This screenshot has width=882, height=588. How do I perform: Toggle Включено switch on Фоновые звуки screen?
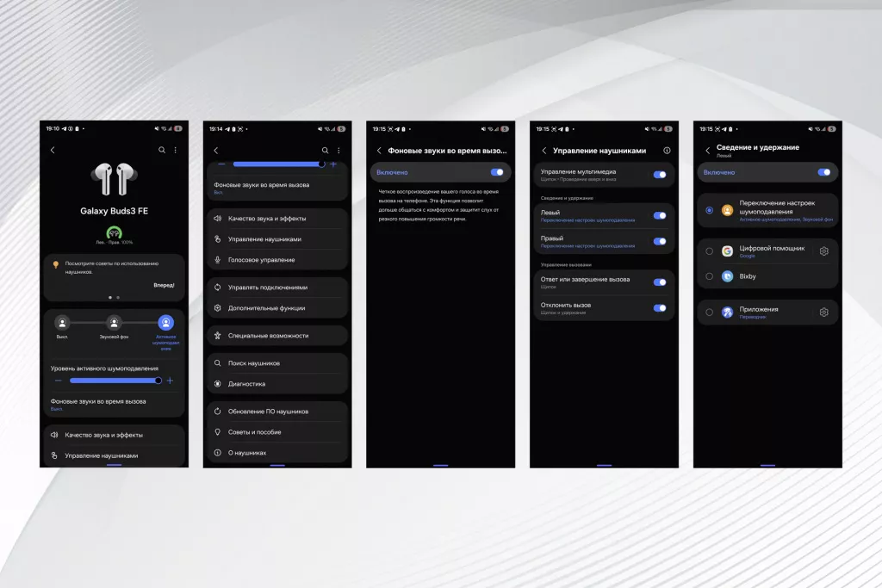tap(497, 172)
